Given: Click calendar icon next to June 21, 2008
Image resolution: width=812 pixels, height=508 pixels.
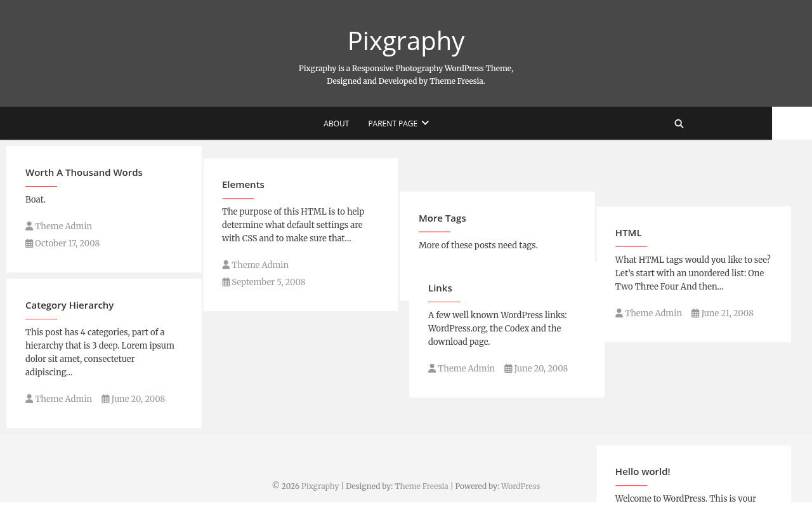Looking at the screenshot, I should point(695,313).
